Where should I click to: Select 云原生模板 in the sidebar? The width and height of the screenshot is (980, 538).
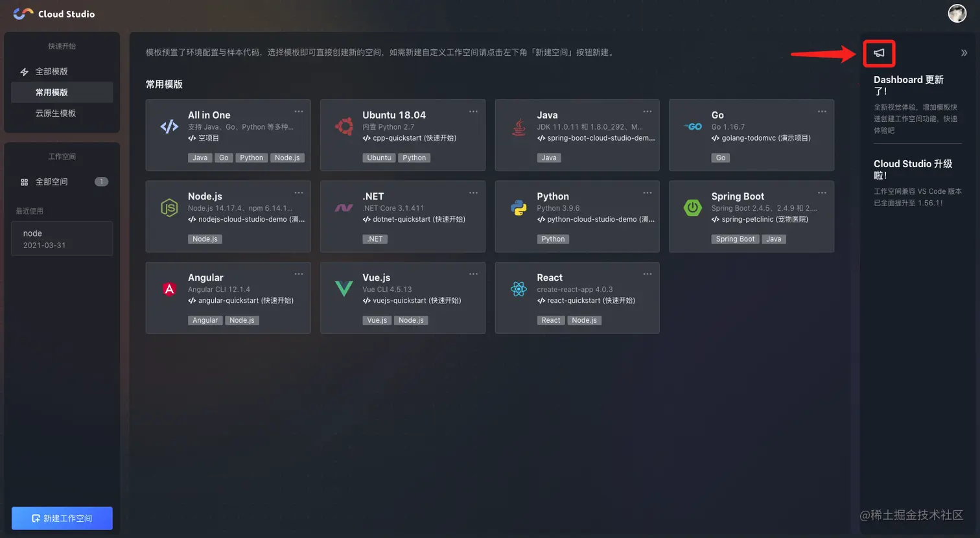pyautogui.click(x=62, y=113)
